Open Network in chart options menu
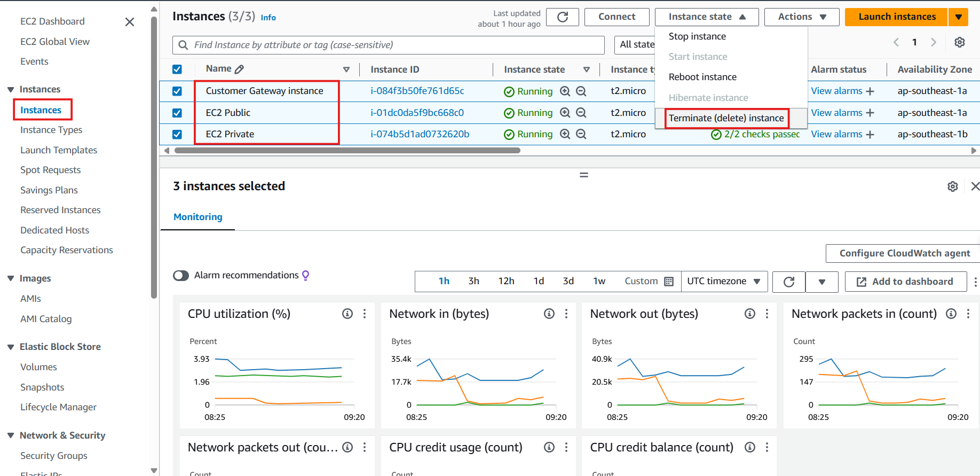This screenshot has width=980, height=476. [x=566, y=314]
